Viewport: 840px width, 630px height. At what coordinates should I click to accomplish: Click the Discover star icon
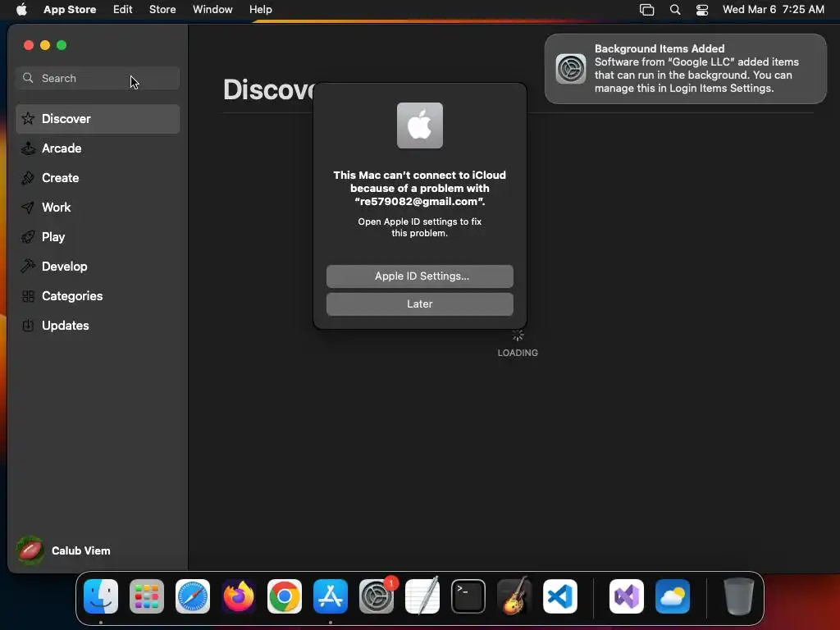pos(28,118)
